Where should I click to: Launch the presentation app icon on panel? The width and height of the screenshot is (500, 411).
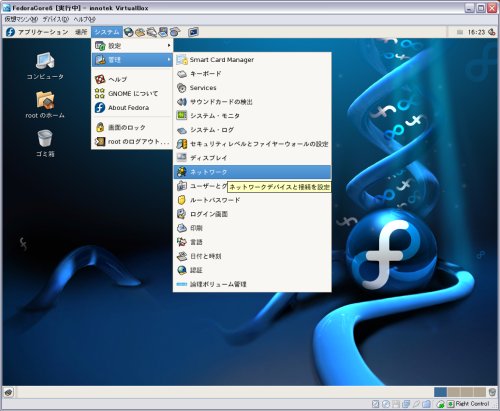pos(163,32)
